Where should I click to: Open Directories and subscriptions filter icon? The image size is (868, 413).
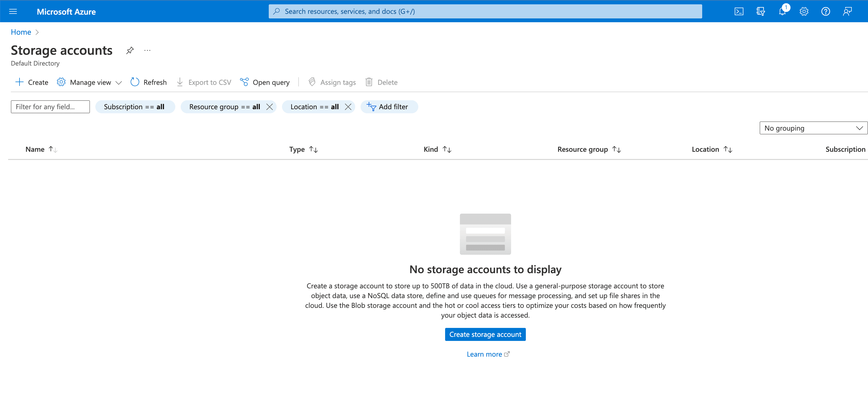point(760,11)
